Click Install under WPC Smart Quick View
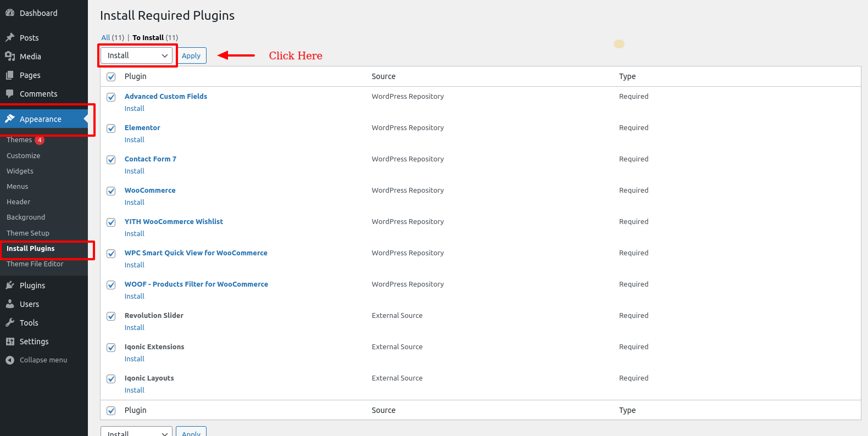The height and width of the screenshot is (436, 868). click(135, 265)
